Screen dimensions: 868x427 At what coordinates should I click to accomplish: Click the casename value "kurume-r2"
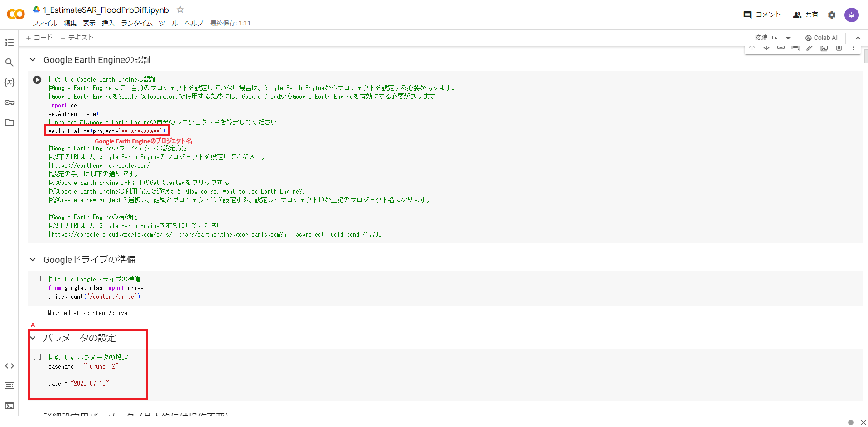click(101, 366)
